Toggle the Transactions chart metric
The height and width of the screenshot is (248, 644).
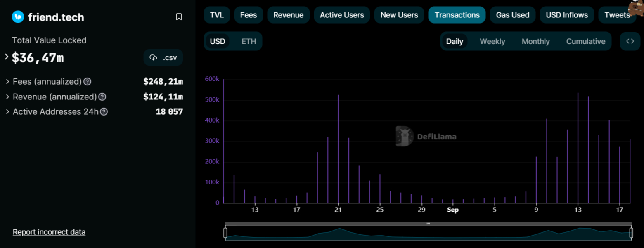point(457,15)
